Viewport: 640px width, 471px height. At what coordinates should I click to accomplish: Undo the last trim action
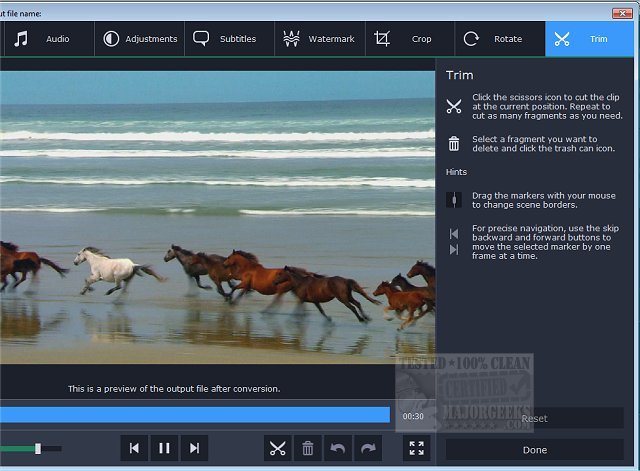[x=338, y=449]
